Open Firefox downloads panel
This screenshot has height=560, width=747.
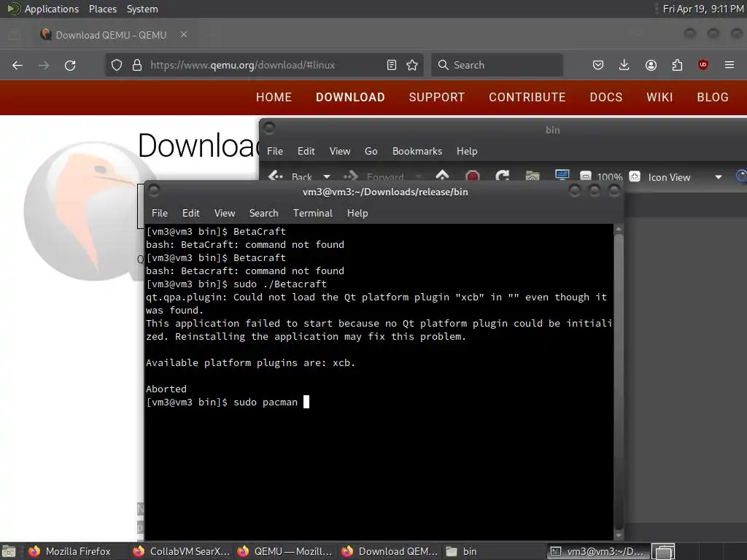624,65
